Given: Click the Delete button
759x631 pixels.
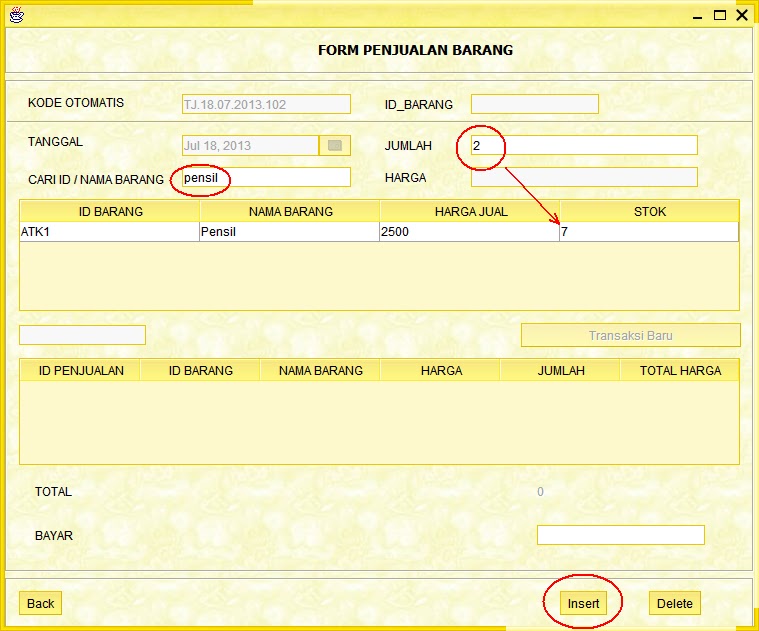Looking at the screenshot, I should pyautogui.click(x=675, y=603).
